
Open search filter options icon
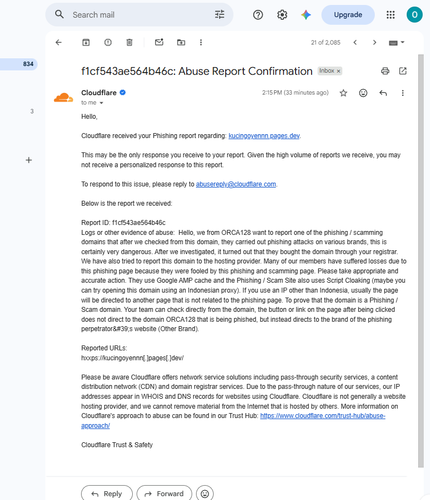pyautogui.click(x=219, y=15)
